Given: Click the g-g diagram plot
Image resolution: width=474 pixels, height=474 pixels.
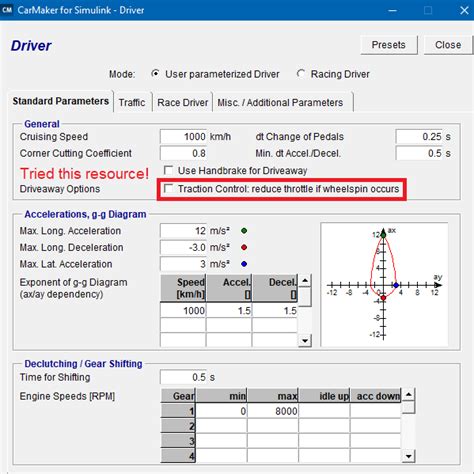Looking at the screenshot, I should tap(384, 285).
